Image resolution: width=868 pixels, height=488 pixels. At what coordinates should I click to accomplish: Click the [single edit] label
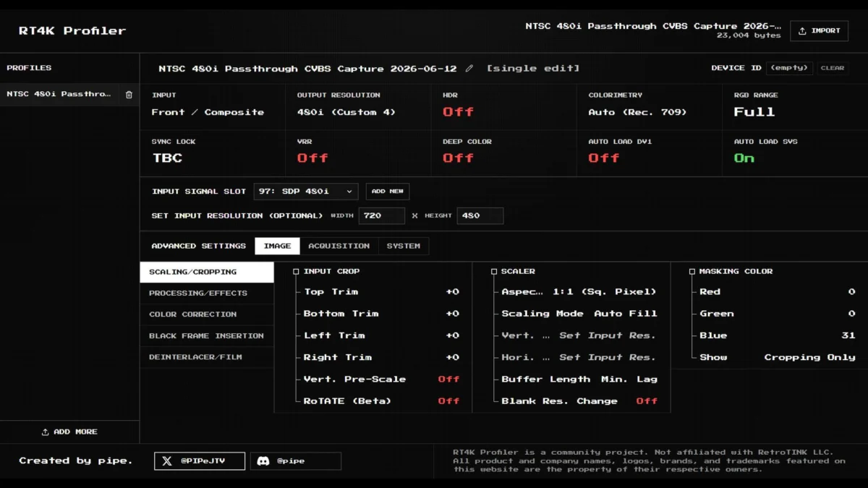[x=533, y=69]
